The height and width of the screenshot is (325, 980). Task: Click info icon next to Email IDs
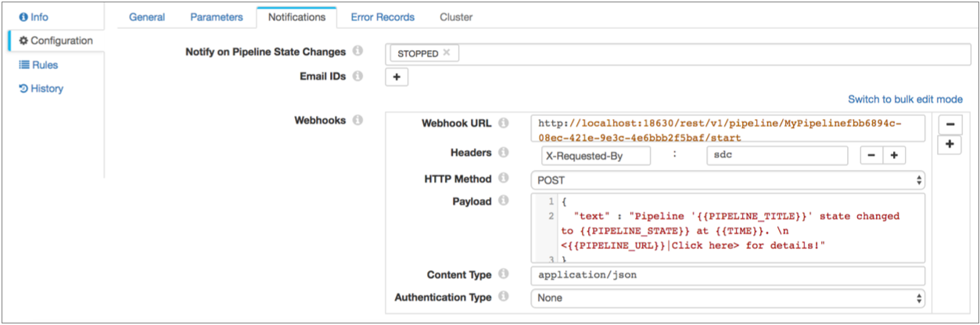click(357, 77)
